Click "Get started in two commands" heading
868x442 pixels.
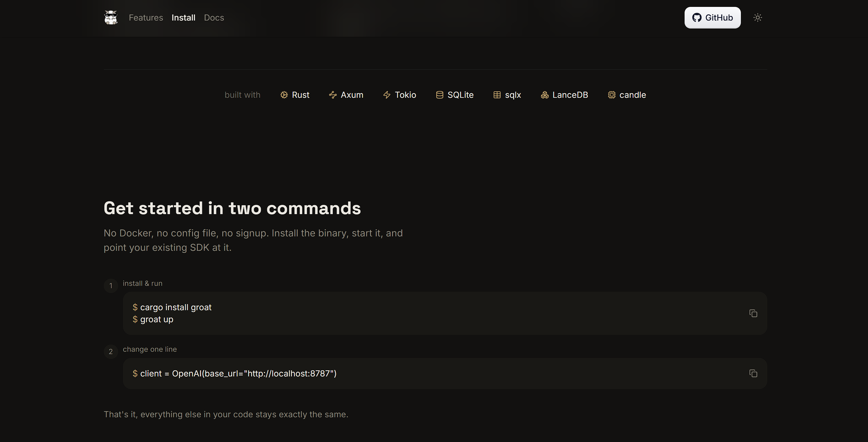coord(232,208)
